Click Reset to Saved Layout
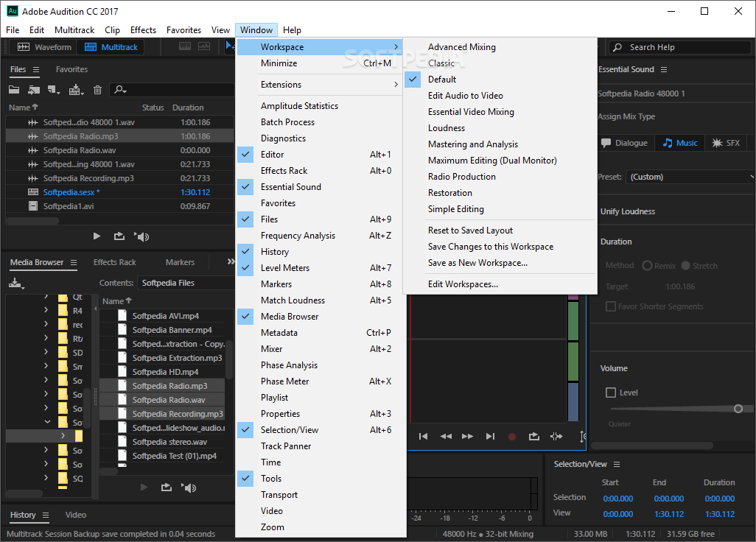Image resolution: width=756 pixels, height=542 pixels. pyautogui.click(x=500, y=230)
